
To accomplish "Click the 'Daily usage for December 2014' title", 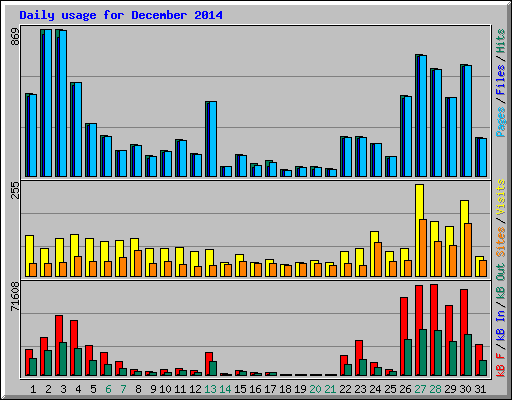I will (121, 15).
